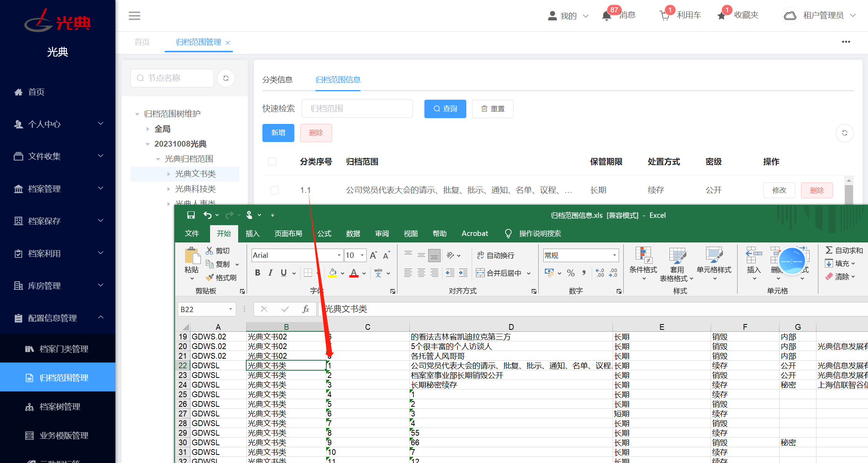
Task: Click Excel 剪切 scissors icon
Action: [209, 251]
